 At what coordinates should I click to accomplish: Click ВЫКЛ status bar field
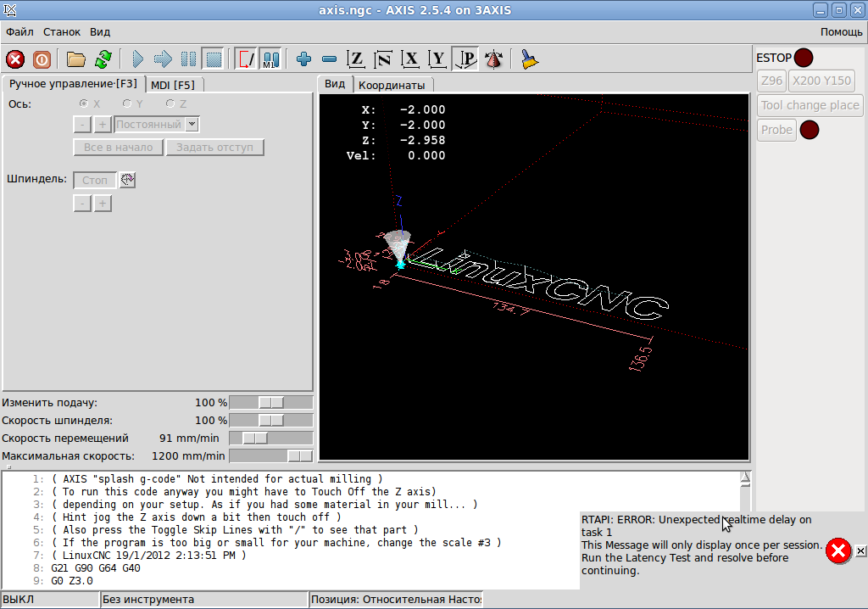pyautogui.click(x=50, y=599)
